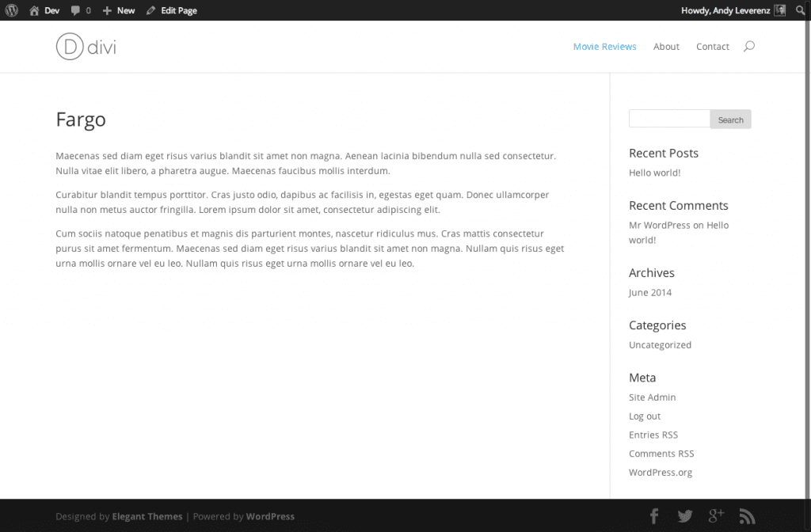Open Andy Leverenz user avatar

[780, 10]
